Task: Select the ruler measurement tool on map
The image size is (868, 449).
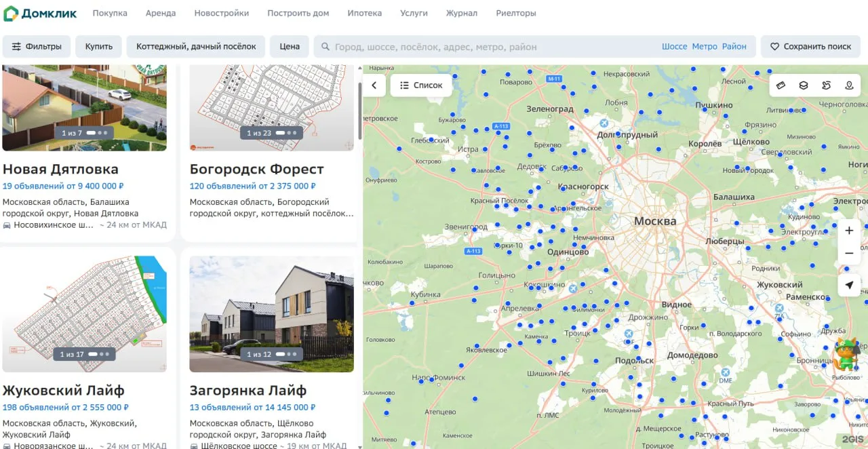Action: (x=781, y=85)
